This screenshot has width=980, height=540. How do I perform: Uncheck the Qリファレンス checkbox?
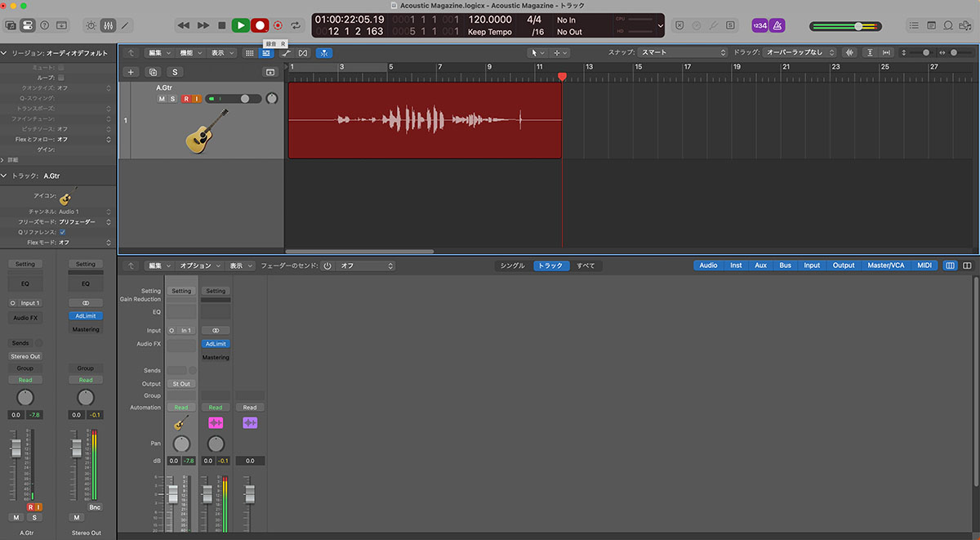[x=63, y=232]
